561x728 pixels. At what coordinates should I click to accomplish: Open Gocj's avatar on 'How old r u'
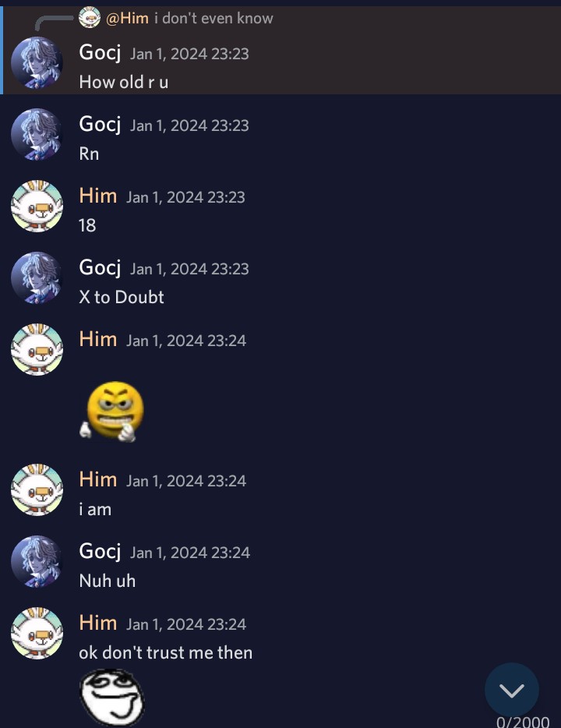[37, 62]
